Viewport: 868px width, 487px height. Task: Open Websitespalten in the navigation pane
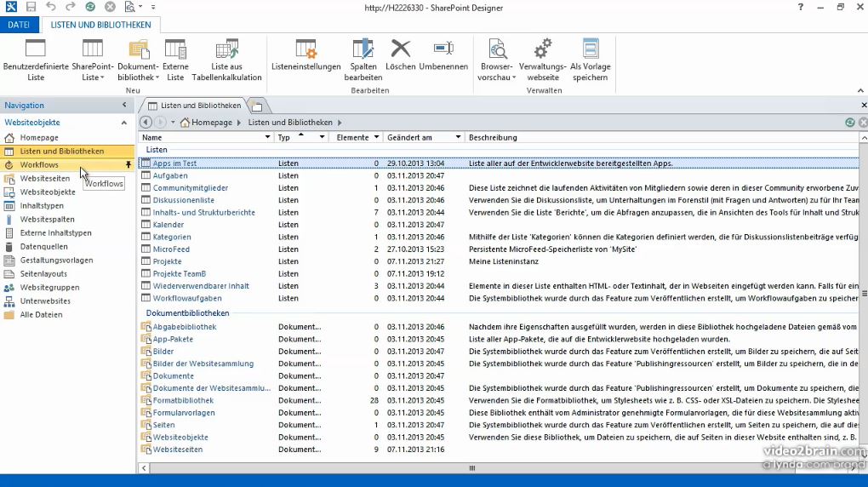point(47,220)
